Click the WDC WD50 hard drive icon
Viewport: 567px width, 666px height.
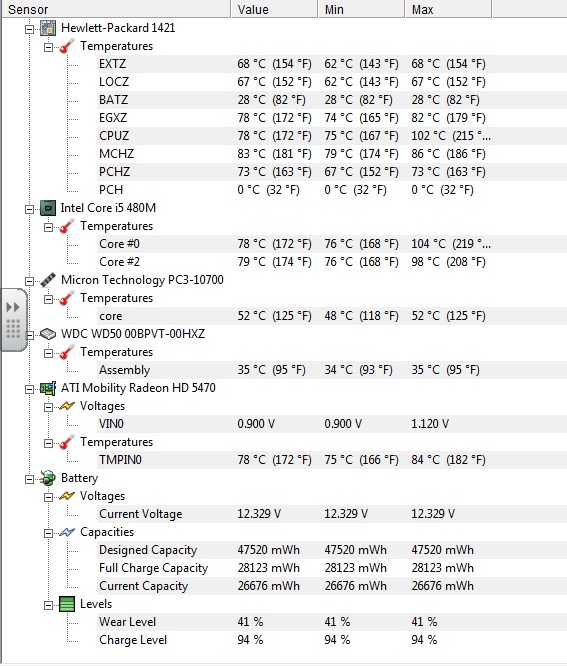point(48,334)
